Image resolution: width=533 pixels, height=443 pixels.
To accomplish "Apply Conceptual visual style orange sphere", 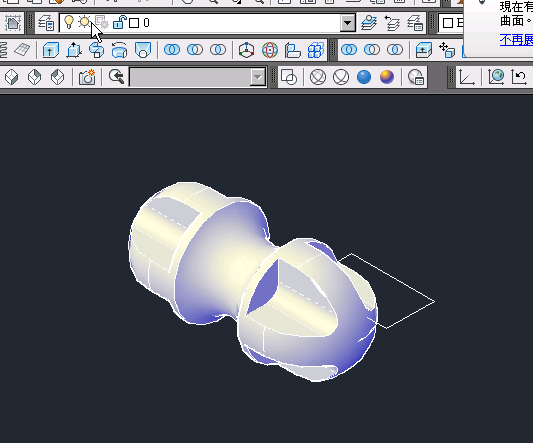I will coord(387,77).
